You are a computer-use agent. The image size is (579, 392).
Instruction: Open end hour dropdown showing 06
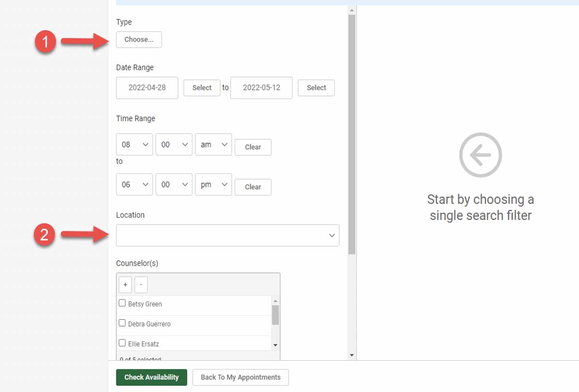(135, 184)
